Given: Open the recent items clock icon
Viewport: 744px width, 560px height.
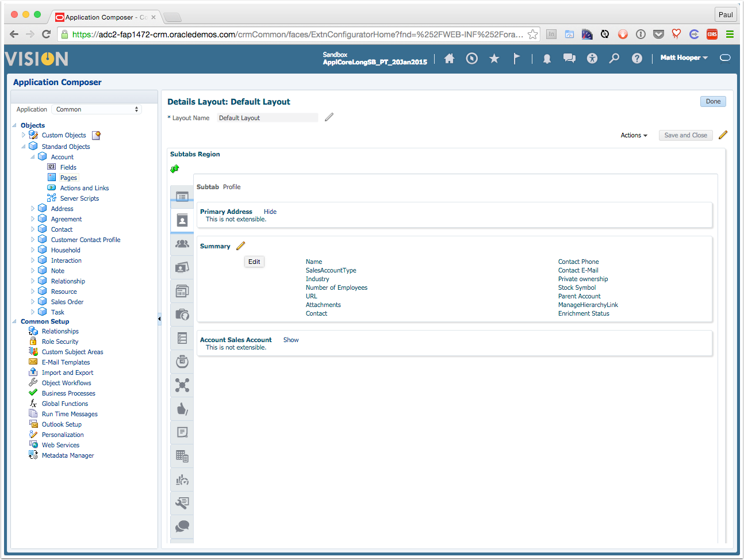Looking at the screenshot, I should pyautogui.click(x=471, y=58).
